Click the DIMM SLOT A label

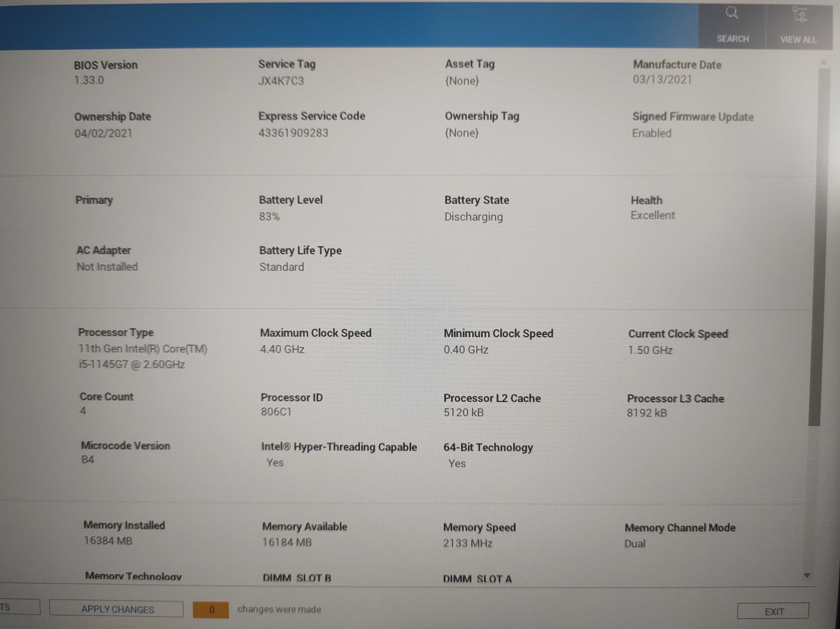click(477, 579)
